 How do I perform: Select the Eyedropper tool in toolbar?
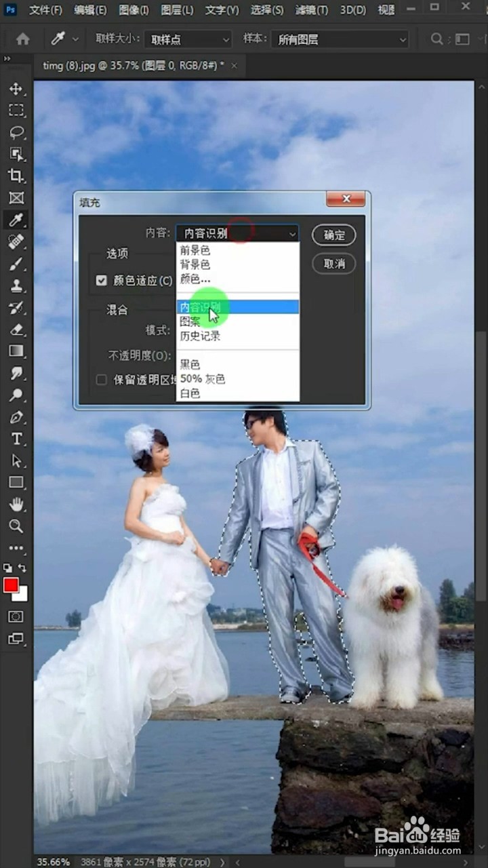pyautogui.click(x=16, y=219)
